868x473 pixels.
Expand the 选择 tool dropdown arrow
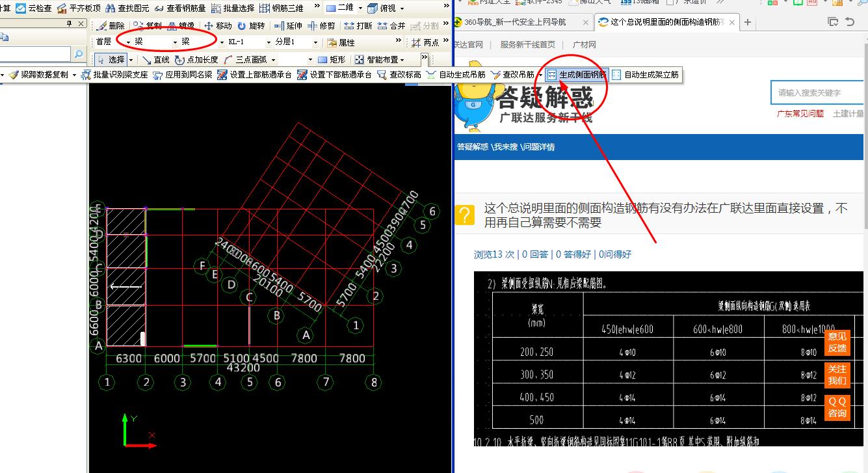tap(130, 60)
